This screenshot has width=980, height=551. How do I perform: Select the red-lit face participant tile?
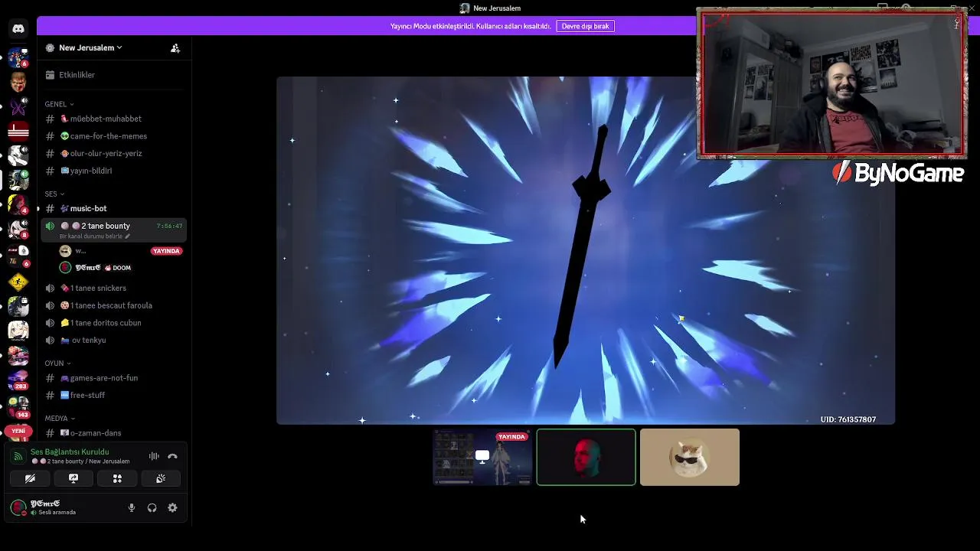click(x=586, y=458)
